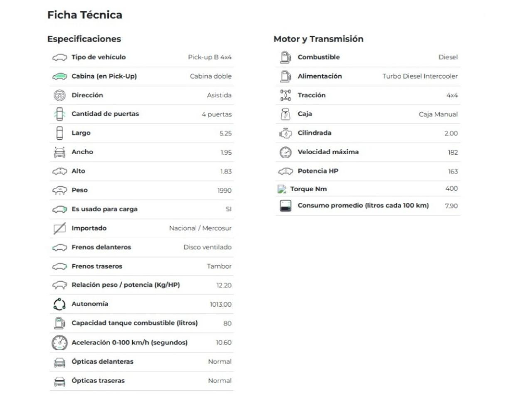Viewport: 532px width, 399px height.
Task: Click the drivetrain icon beside Tracción
Action: click(286, 95)
